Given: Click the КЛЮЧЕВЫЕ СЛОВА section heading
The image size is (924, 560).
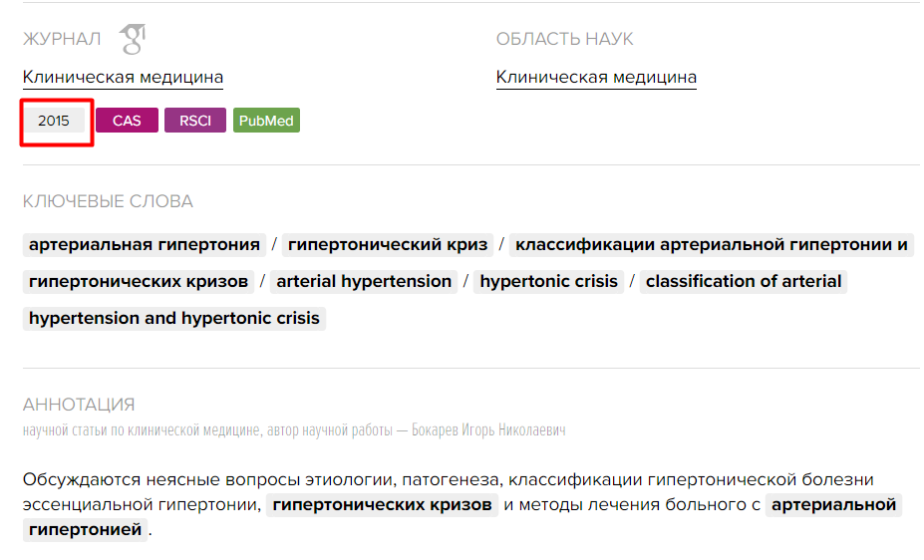Looking at the screenshot, I should 108,201.
